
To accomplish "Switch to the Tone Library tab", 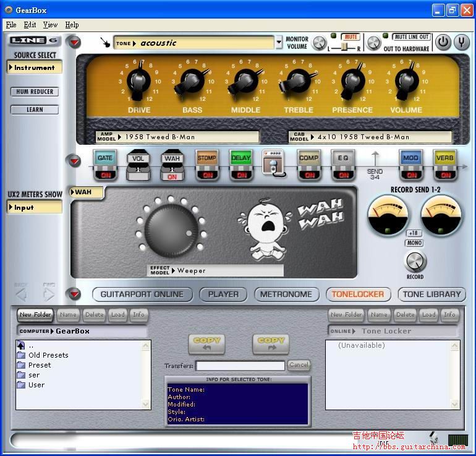I will tap(432, 295).
